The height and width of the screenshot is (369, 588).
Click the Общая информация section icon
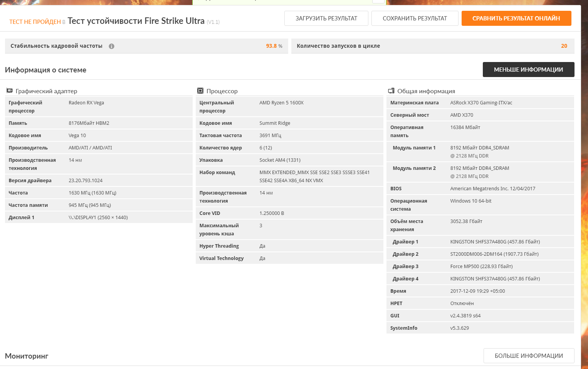coord(391,91)
